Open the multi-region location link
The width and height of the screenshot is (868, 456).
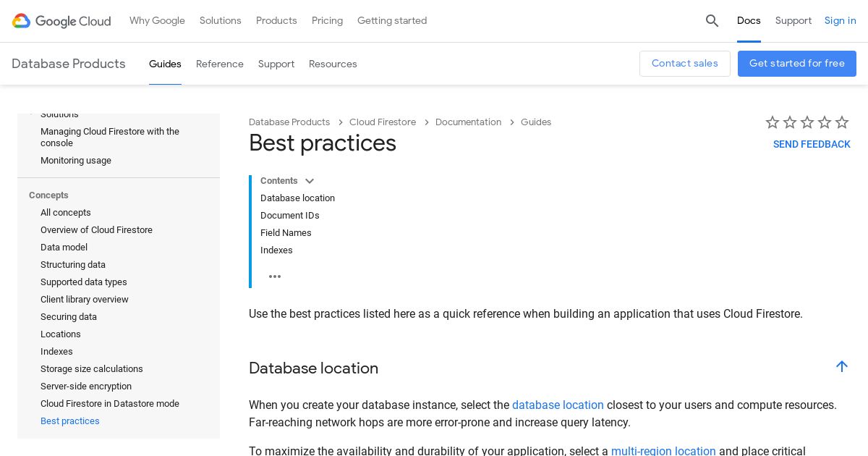tap(663, 451)
